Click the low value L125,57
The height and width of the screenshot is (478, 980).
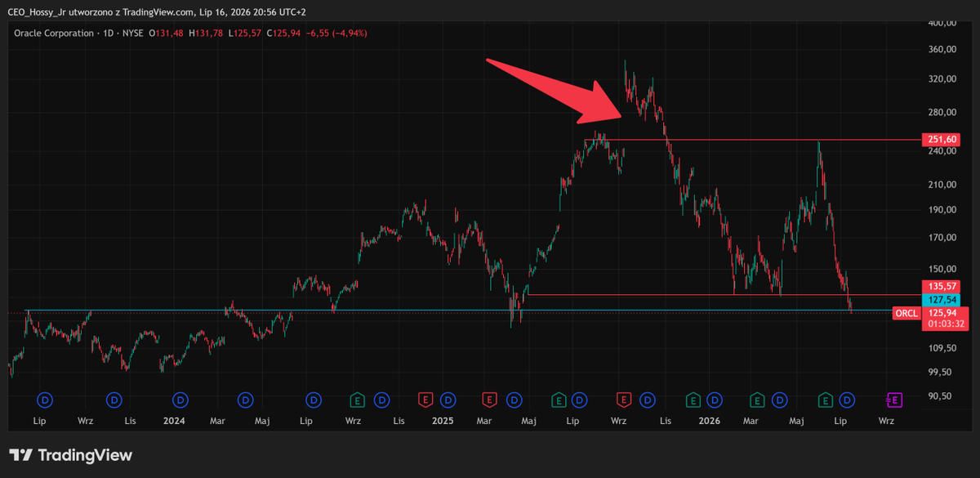[246, 33]
